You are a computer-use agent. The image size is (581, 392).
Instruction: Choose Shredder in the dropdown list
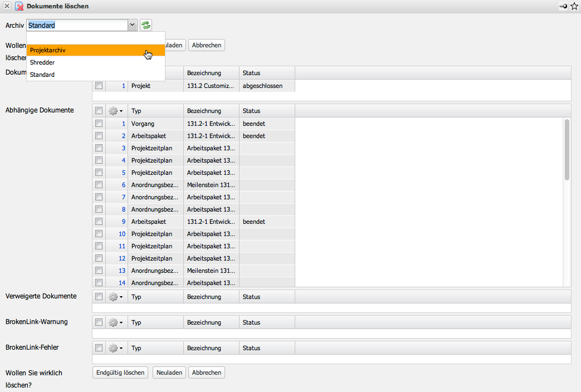(42, 62)
